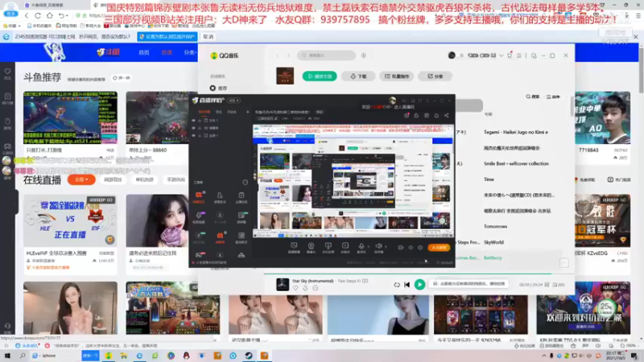Click the bell icon in the companion header
Image resolution: width=644 pixels, height=362 pixels.
point(436,116)
